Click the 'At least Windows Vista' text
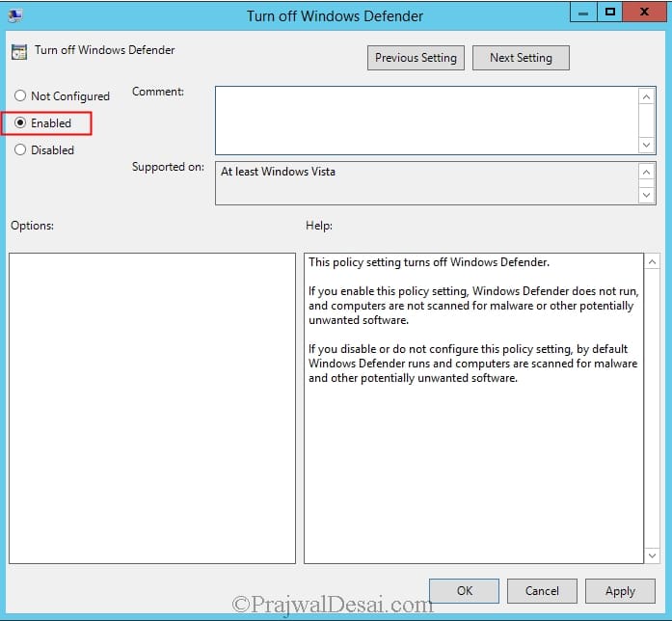The image size is (672, 621). pyautogui.click(x=278, y=172)
